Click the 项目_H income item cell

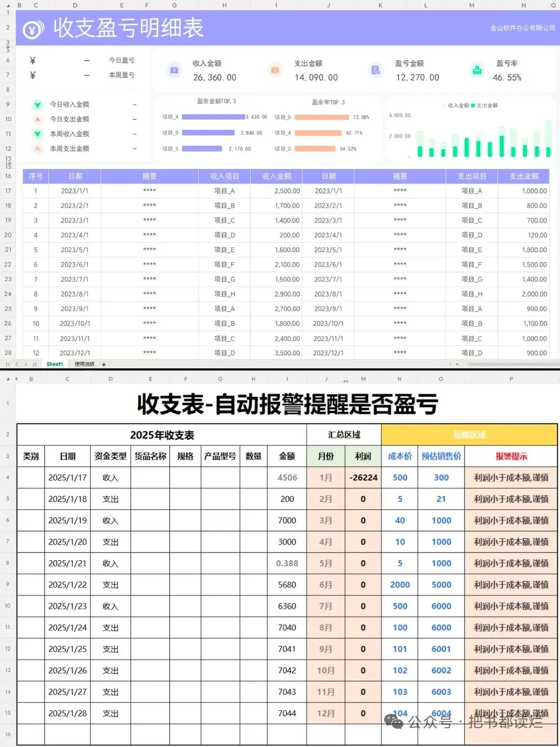[x=225, y=294]
